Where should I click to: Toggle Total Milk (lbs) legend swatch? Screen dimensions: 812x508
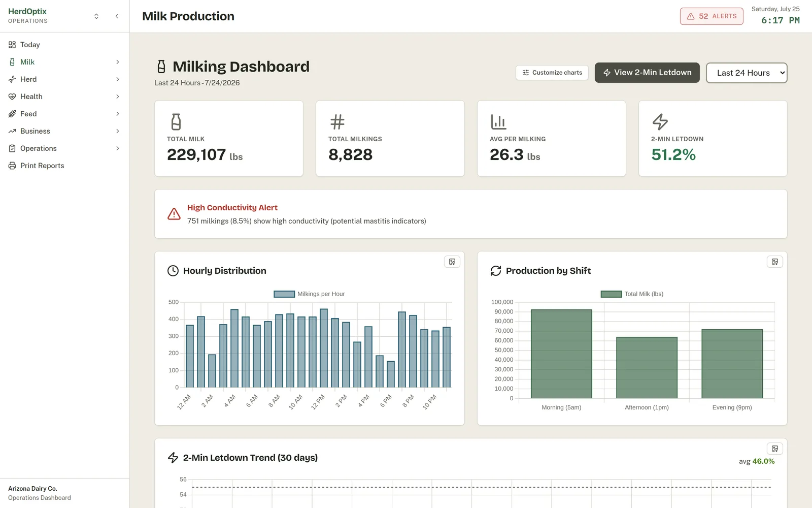[x=611, y=294]
